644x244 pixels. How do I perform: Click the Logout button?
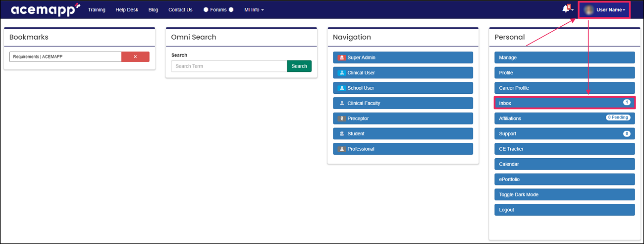[x=565, y=210]
